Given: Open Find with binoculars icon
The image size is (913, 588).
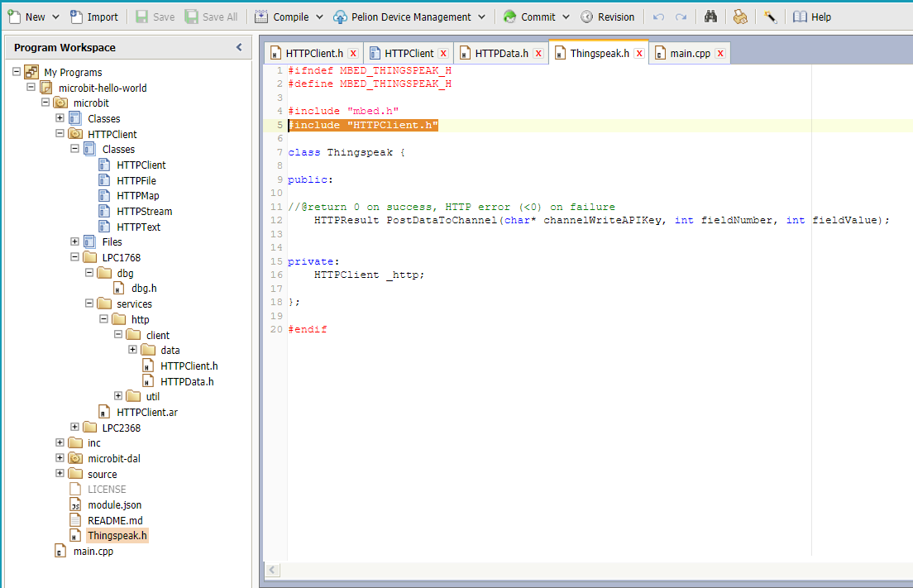Looking at the screenshot, I should click(x=710, y=17).
